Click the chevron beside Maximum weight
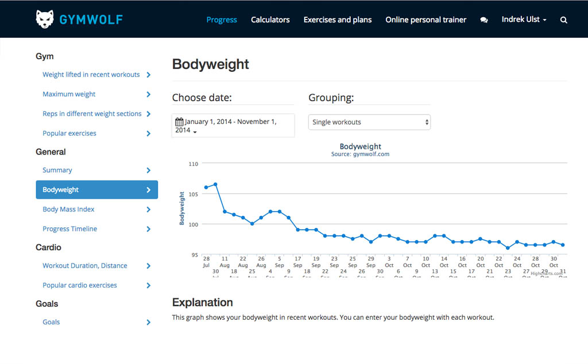588x364 pixels. [x=148, y=94]
